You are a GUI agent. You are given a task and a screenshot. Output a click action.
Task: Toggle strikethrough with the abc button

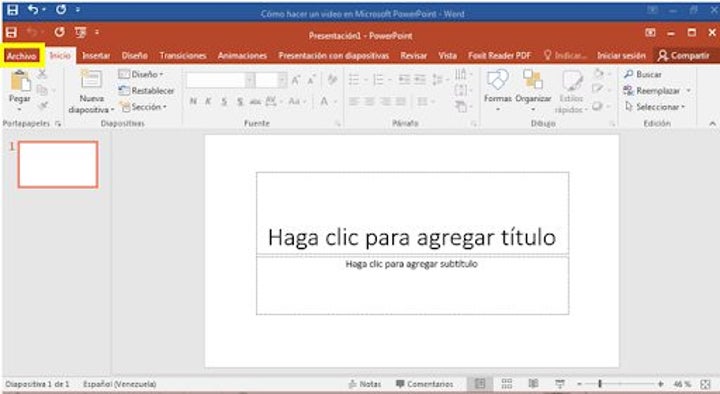click(255, 101)
